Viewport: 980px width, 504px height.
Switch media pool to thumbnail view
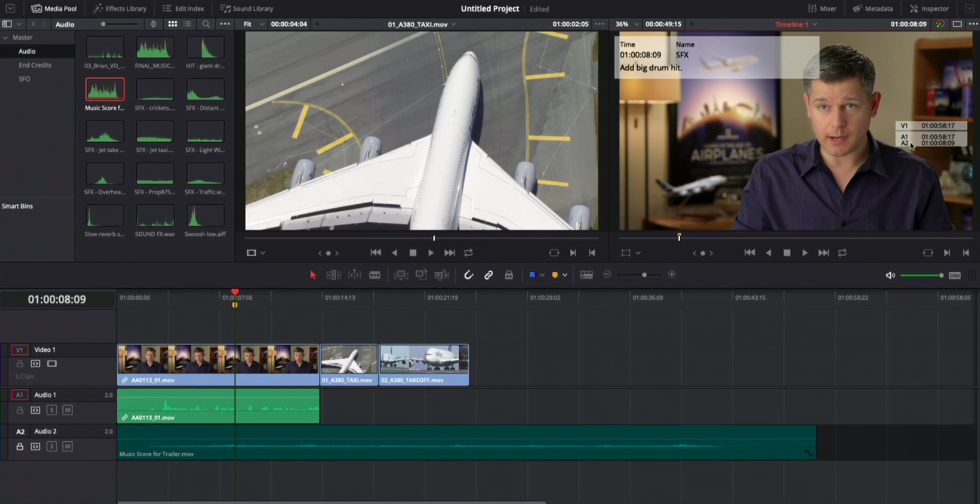[x=172, y=24]
